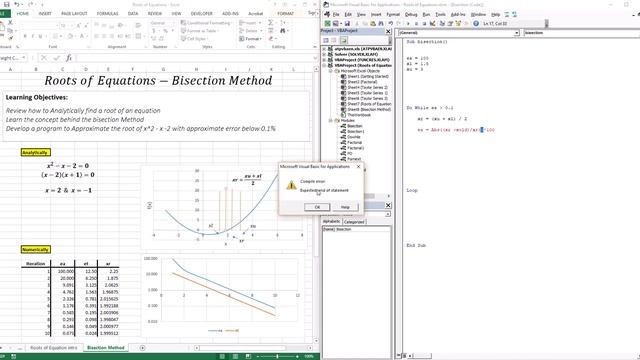Click the Design Mode icon in VBA toolbar
The width and height of the screenshot is (640, 360).
433,23
